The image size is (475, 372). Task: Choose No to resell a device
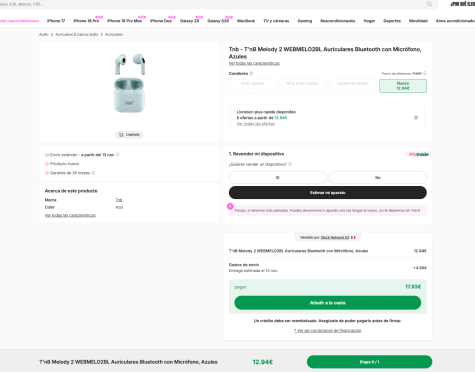coord(378,178)
